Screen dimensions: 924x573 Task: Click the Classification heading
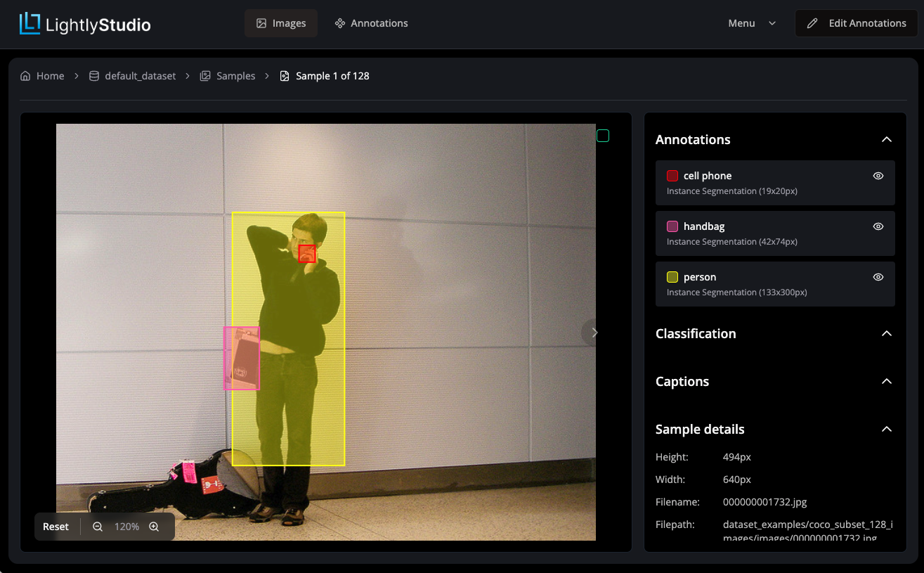click(x=696, y=333)
